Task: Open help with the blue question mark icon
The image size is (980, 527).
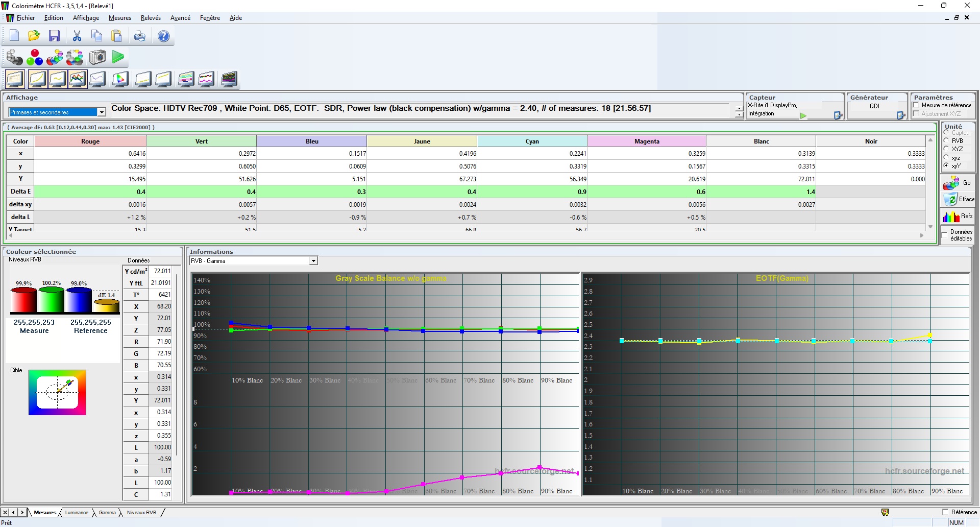Action: (163, 36)
